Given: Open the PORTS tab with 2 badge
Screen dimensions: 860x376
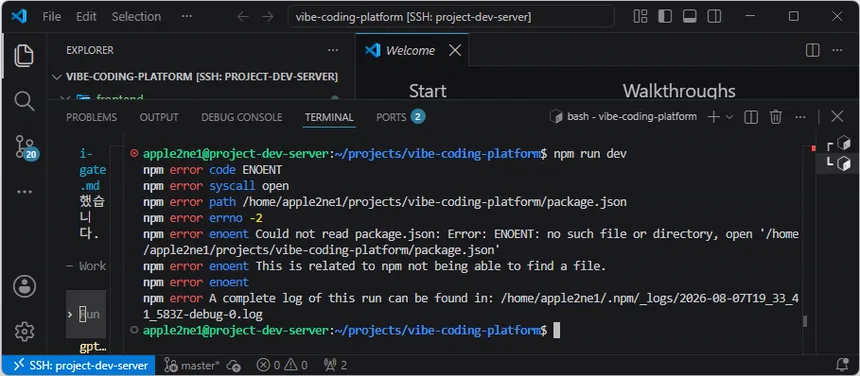Looking at the screenshot, I should [400, 117].
